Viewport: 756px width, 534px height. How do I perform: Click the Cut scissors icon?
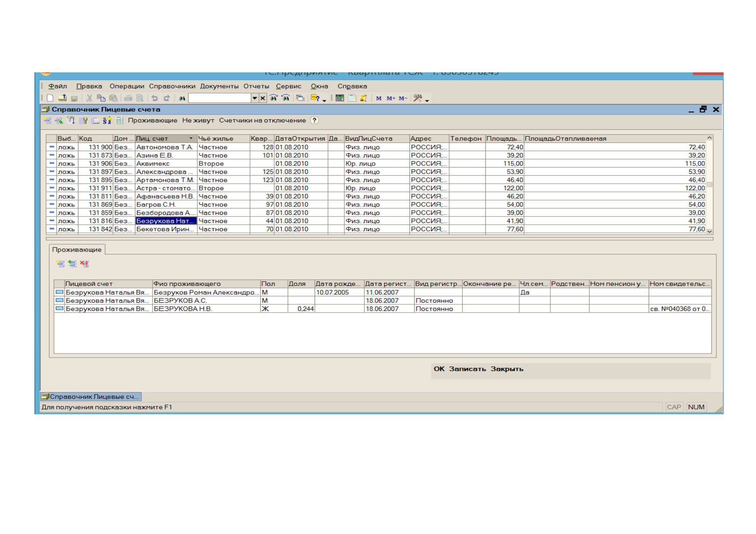coord(89,98)
